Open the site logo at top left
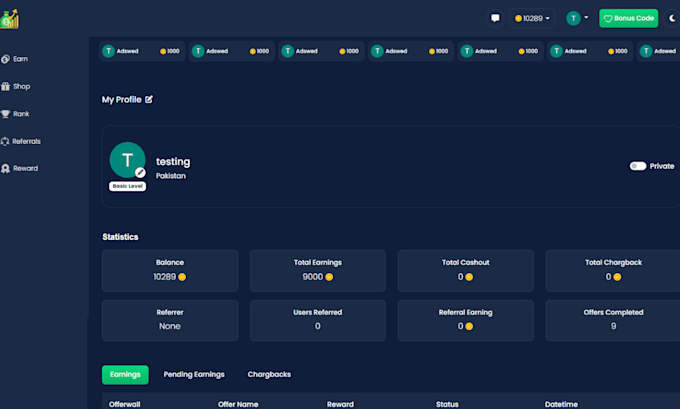The width and height of the screenshot is (680, 409). pyautogui.click(x=9, y=19)
